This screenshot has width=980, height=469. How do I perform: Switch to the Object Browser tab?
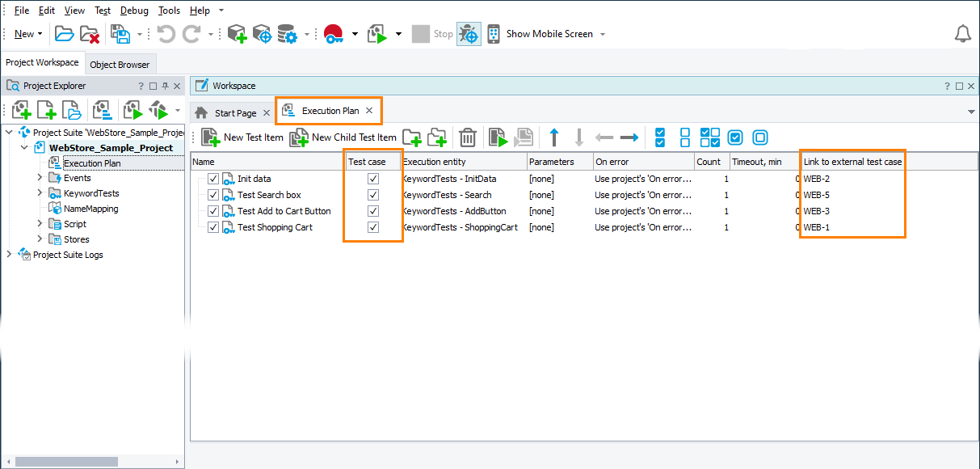coord(120,65)
